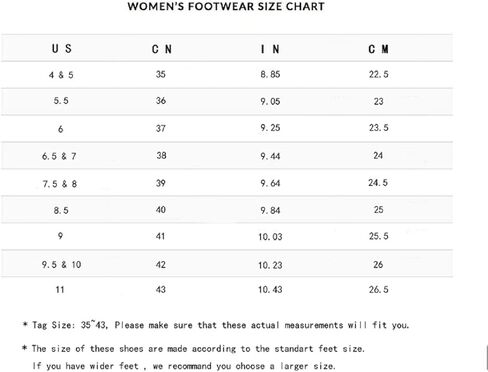This screenshot has height=372, width=488.
Task: Click the 26 cm value
Action: click(378, 265)
